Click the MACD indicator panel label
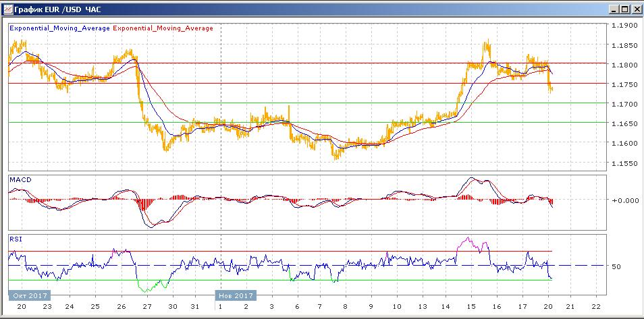 (x=20, y=180)
